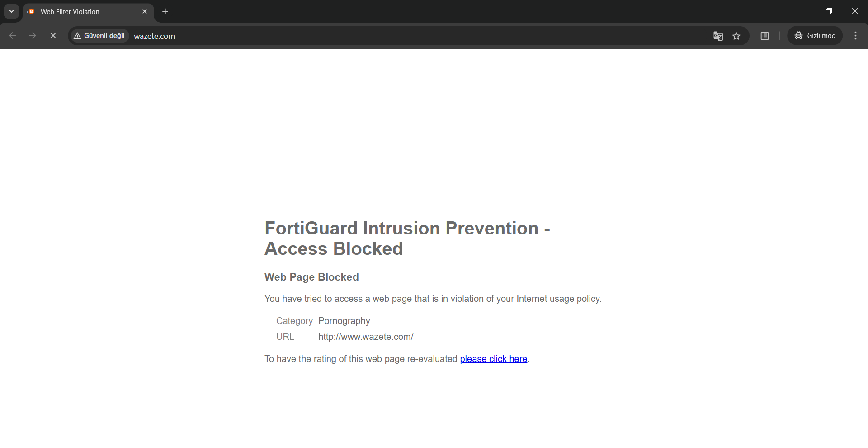This screenshot has width=868, height=448.
Task: Click the Internet usage policy violation sentence
Action: click(x=433, y=299)
